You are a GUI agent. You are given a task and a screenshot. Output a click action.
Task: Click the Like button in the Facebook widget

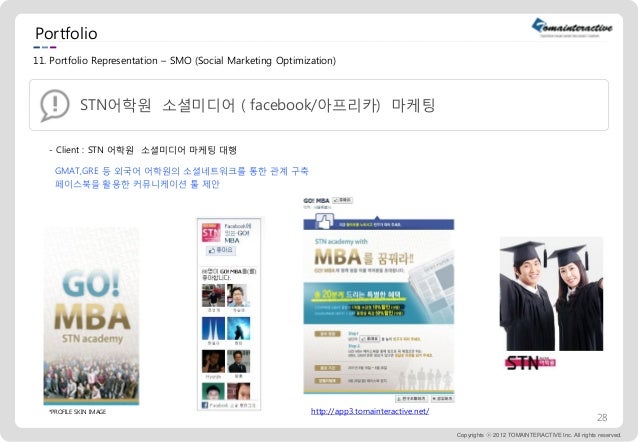click(x=221, y=250)
